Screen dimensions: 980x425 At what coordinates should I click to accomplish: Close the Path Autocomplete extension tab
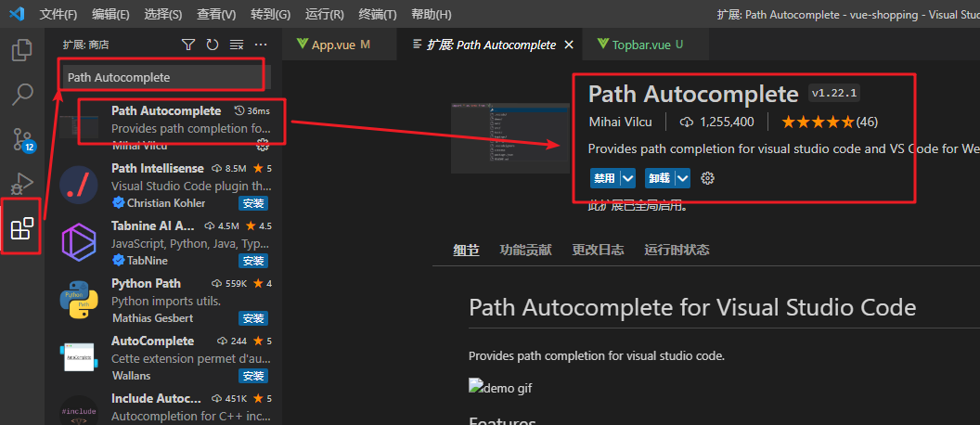pyautogui.click(x=569, y=45)
